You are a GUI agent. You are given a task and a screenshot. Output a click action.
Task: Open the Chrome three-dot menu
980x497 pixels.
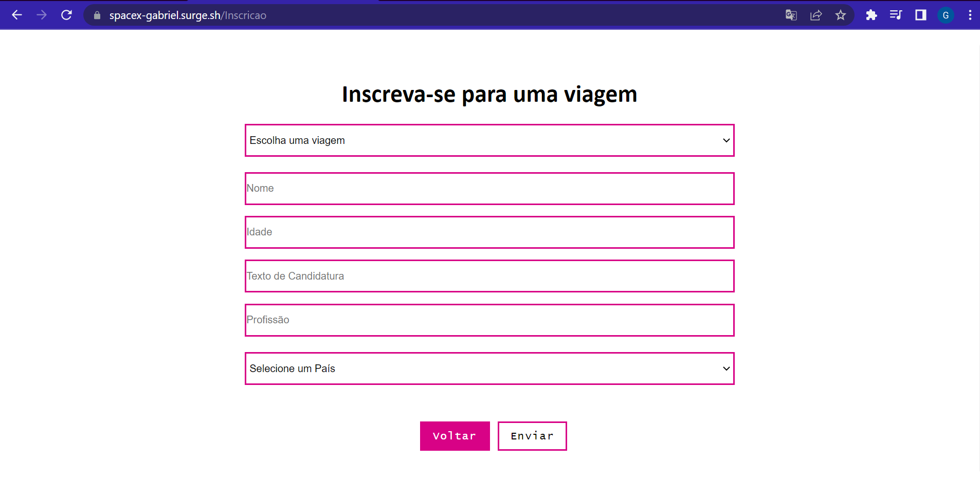click(x=970, y=15)
